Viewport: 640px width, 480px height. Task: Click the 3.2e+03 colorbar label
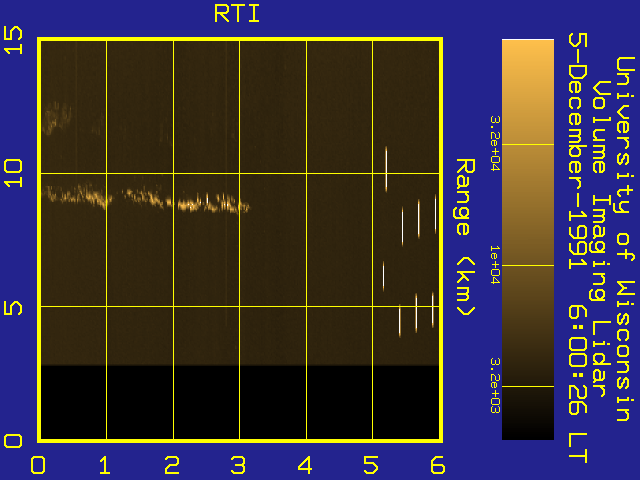click(495, 386)
